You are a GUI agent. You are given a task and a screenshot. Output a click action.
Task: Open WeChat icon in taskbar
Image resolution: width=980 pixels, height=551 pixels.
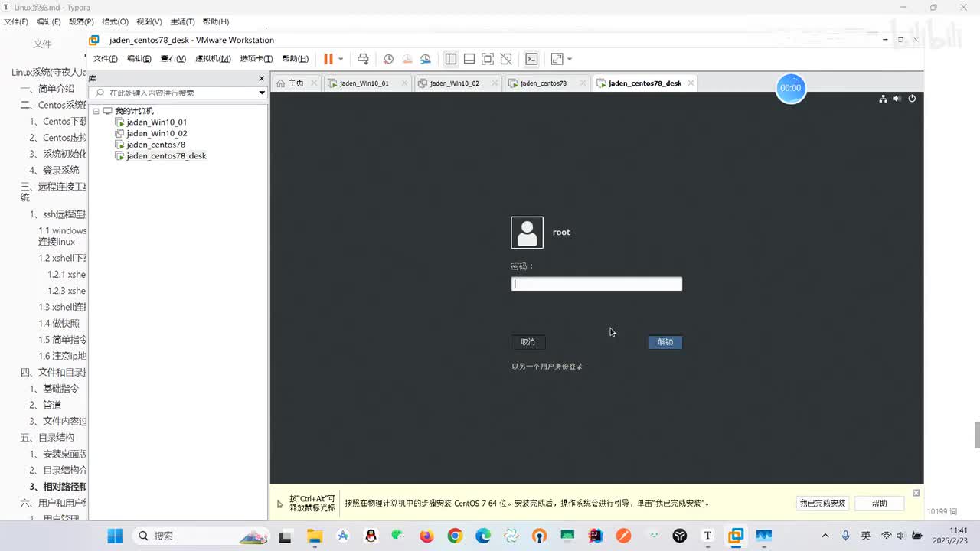point(398,536)
